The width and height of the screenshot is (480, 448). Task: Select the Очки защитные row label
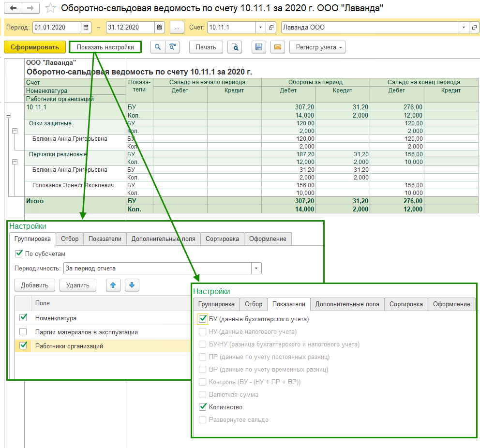click(50, 123)
